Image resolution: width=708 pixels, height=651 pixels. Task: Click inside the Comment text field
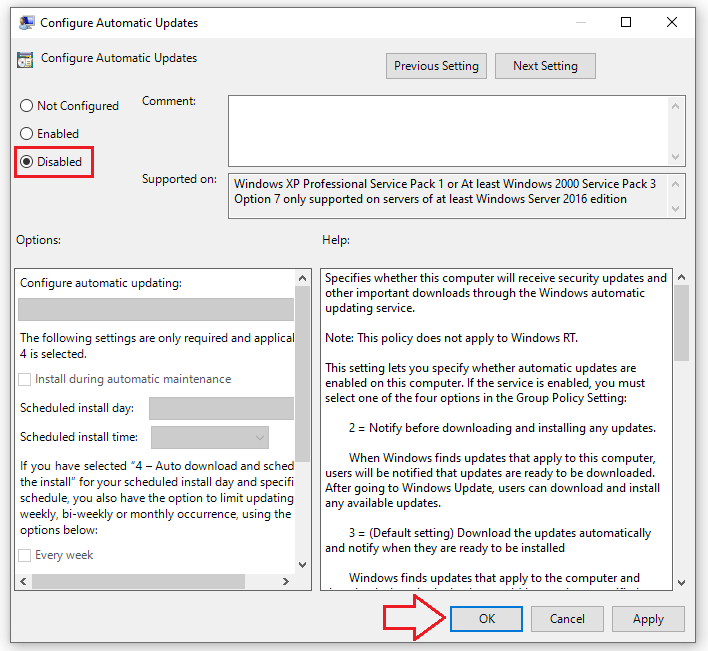448,131
